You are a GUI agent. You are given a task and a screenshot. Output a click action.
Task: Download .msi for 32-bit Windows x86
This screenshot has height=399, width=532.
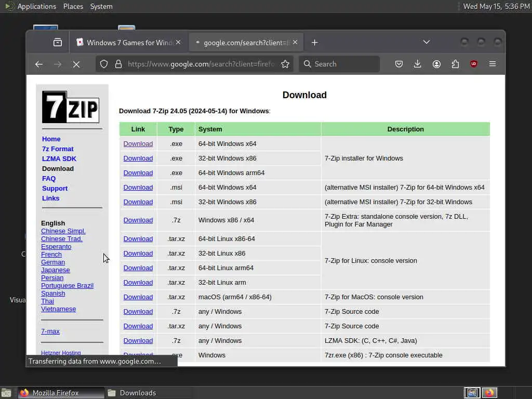coord(138,202)
